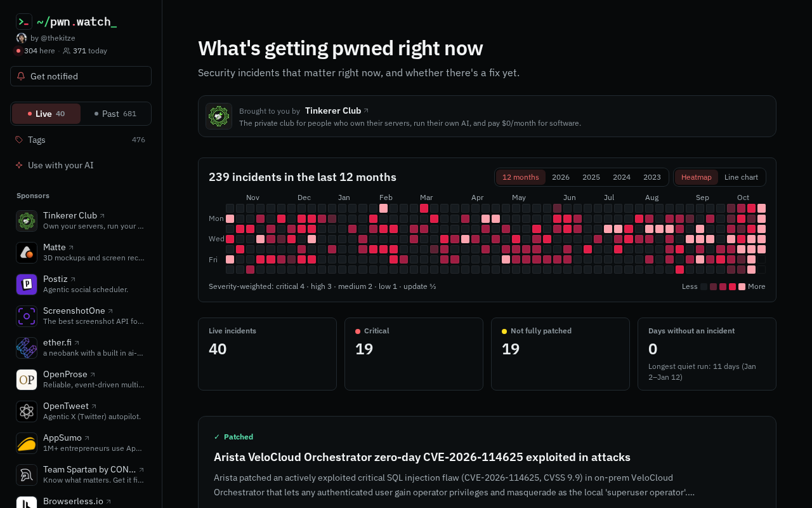Switch to Past incidents view
The width and height of the screenshot is (812, 508).
[115, 114]
